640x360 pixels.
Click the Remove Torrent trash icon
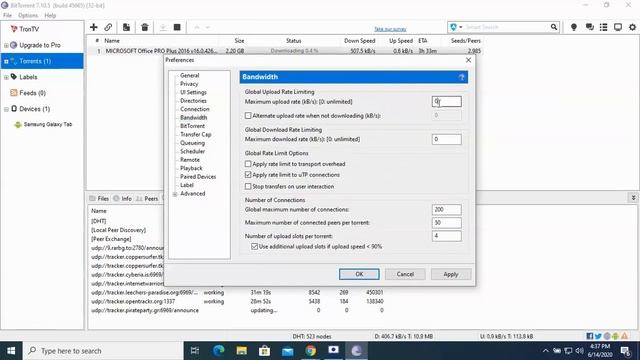[x=144, y=27]
